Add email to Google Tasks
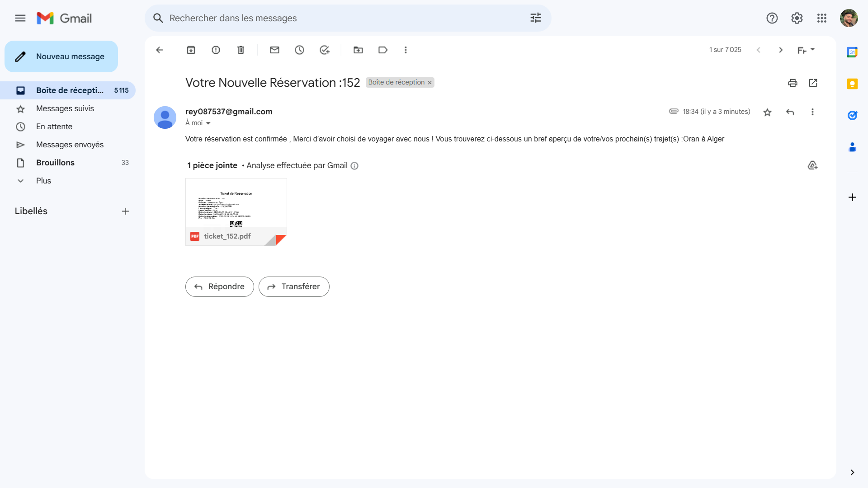Image resolution: width=868 pixels, height=488 pixels. tap(325, 50)
